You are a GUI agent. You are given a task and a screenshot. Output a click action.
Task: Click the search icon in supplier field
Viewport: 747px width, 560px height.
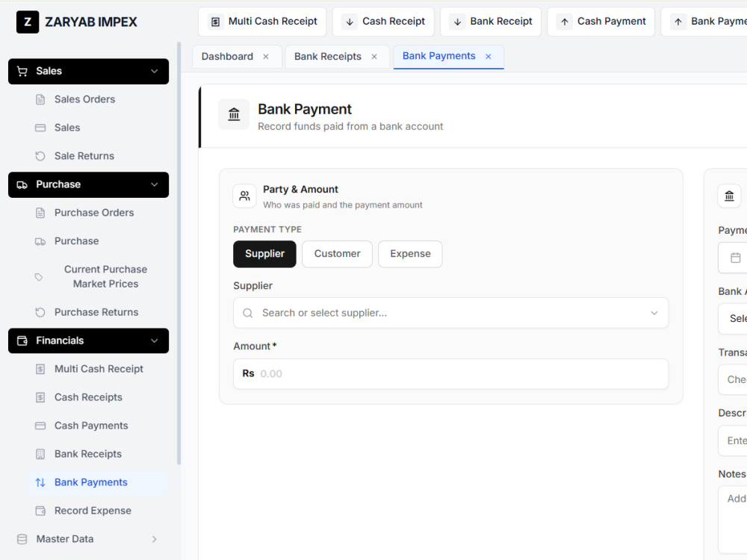tap(248, 313)
